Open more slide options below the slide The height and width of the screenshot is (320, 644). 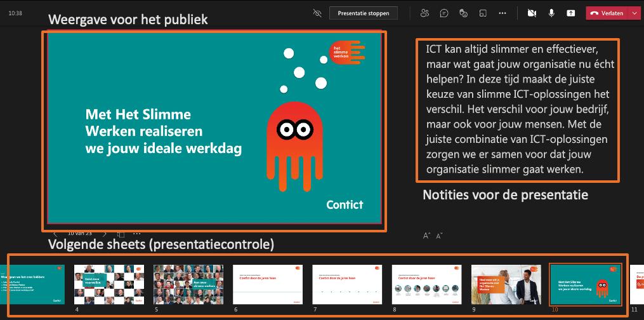pyautogui.click(x=136, y=234)
